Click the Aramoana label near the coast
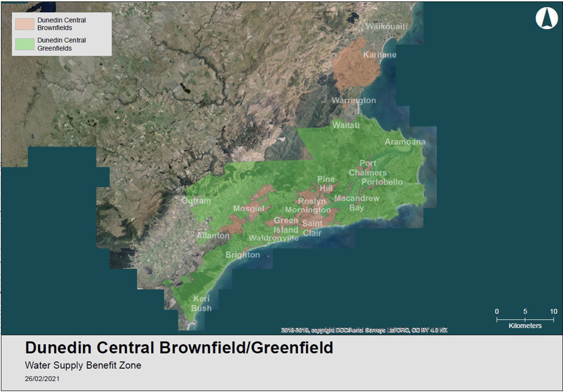The height and width of the screenshot is (392, 563). click(404, 142)
